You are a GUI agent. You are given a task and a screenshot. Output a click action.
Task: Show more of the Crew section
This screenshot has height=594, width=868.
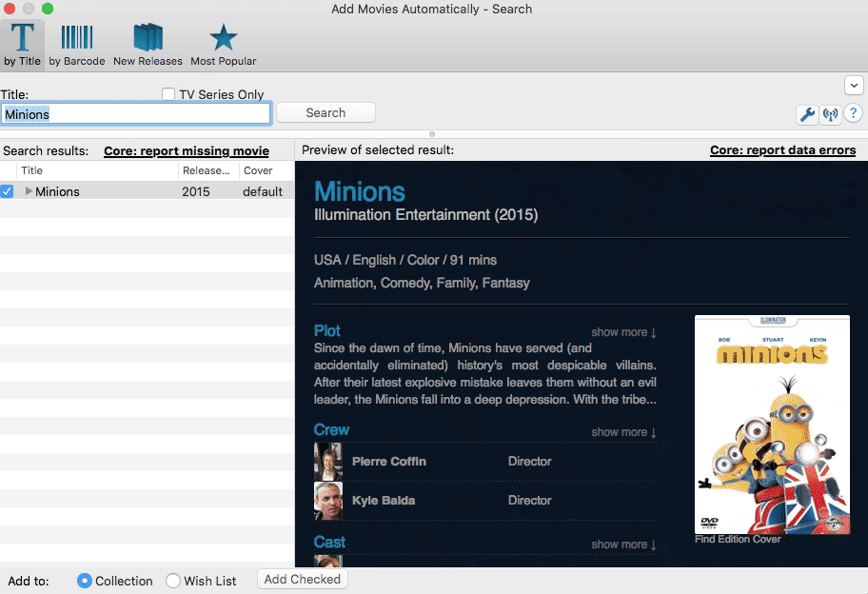point(623,432)
